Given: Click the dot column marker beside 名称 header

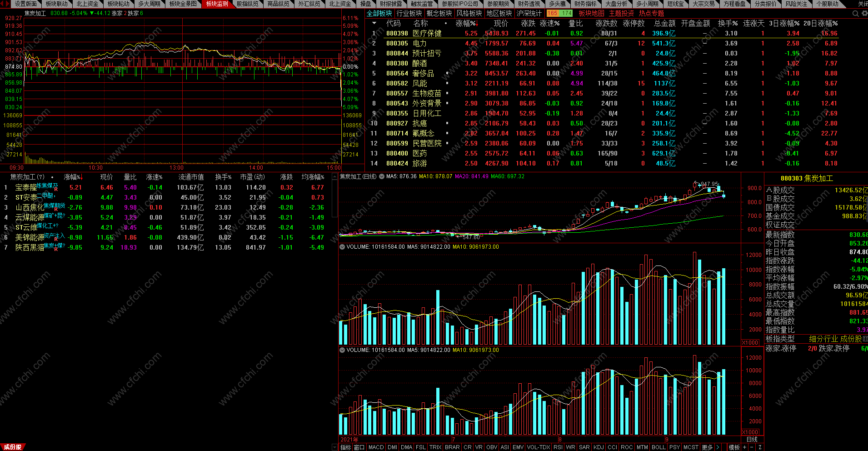Looking at the screenshot, I should tap(446, 23).
